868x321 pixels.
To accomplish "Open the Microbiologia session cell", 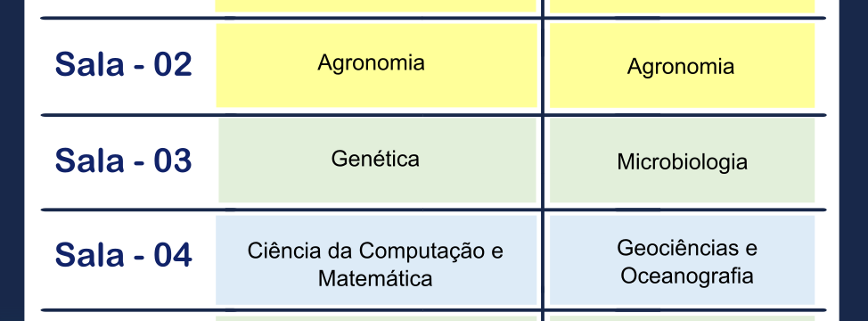I will [682, 160].
